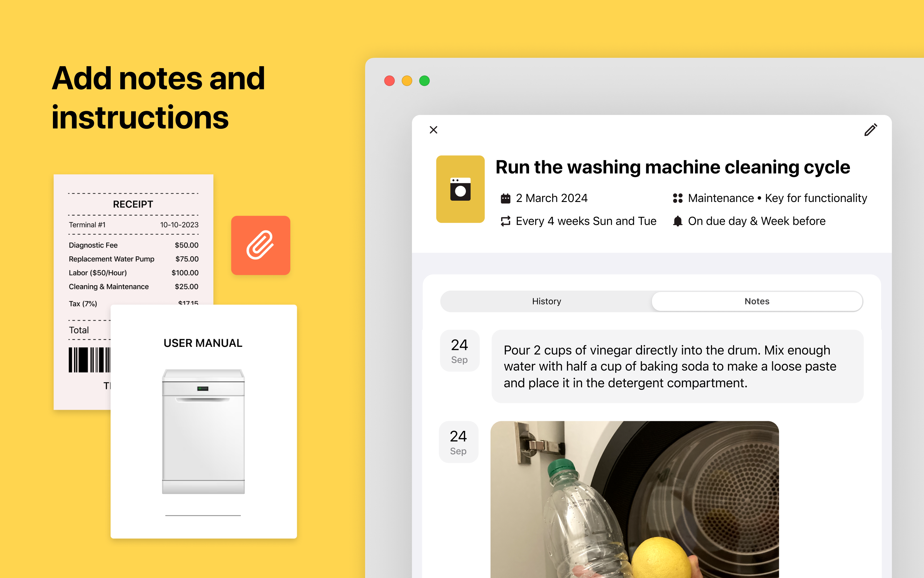Click the 2 March 2024 due date

click(x=551, y=198)
